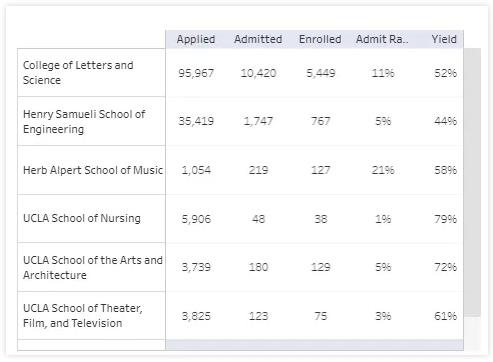
Task: Select the Admitted column header
Action: pos(258,39)
